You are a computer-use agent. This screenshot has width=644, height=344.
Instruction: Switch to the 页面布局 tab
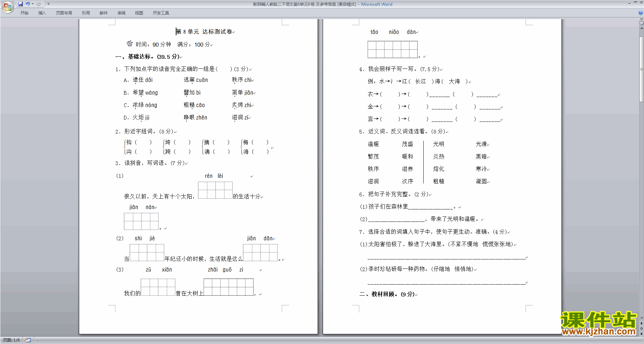pos(64,13)
